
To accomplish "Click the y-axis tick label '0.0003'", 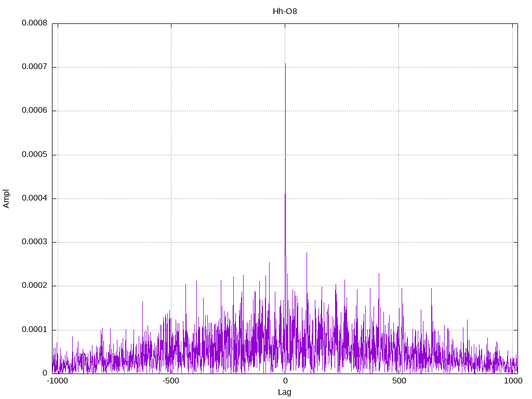I will click(x=35, y=242).
